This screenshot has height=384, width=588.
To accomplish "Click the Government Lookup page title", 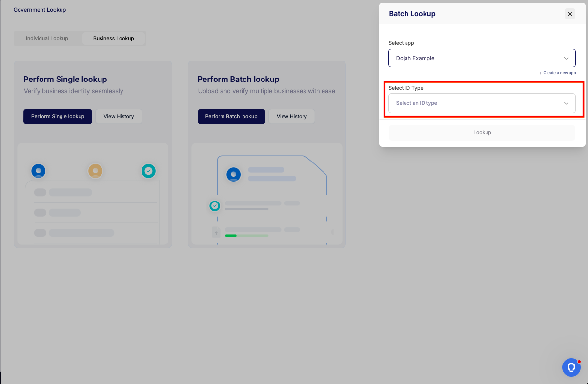I will 40,10.
